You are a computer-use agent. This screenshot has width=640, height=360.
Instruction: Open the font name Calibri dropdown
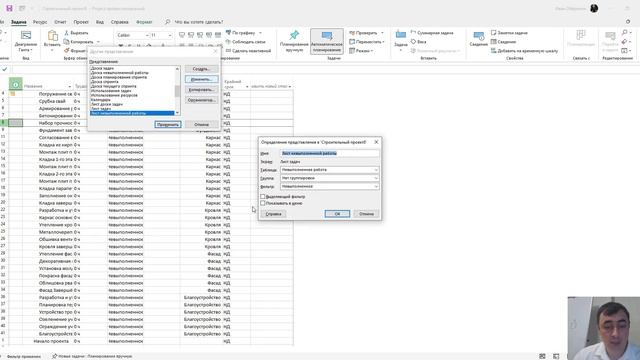pos(147,35)
